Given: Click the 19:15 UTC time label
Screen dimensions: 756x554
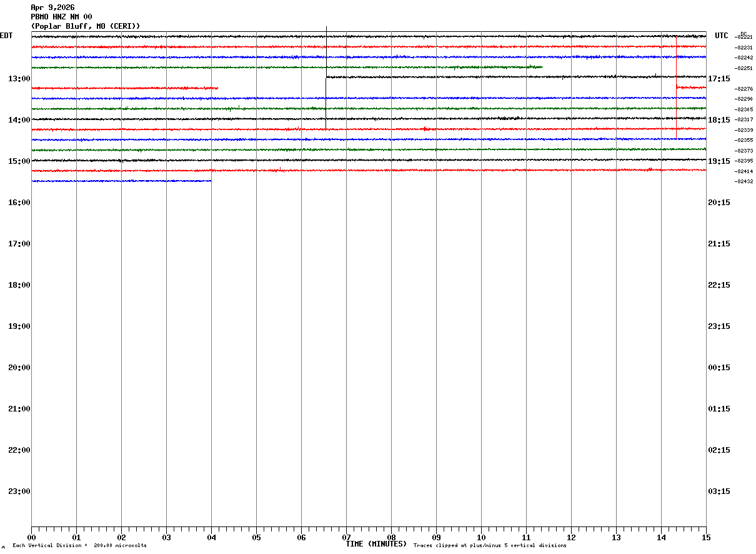Looking at the screenshot, I should 719,161.
